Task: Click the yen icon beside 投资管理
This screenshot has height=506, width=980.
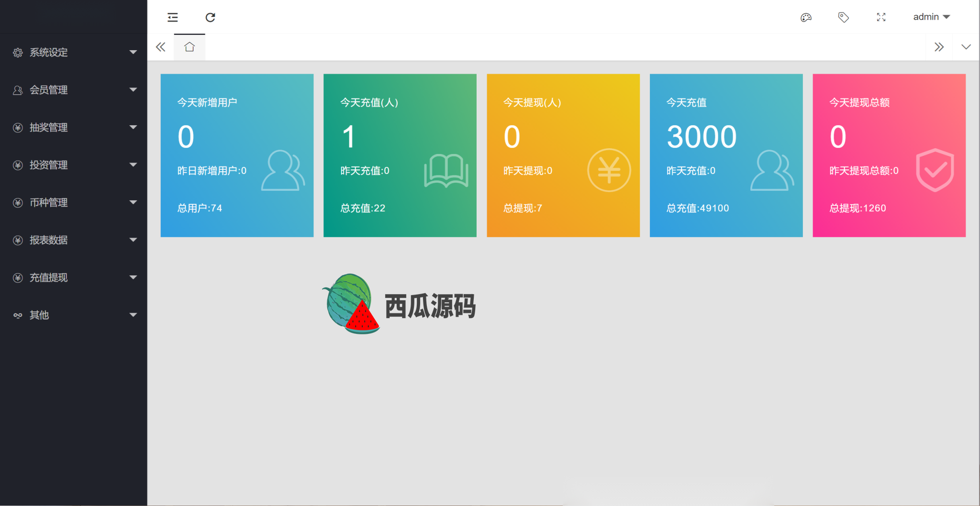Action: pyautogui.click(x=18, y=165)
